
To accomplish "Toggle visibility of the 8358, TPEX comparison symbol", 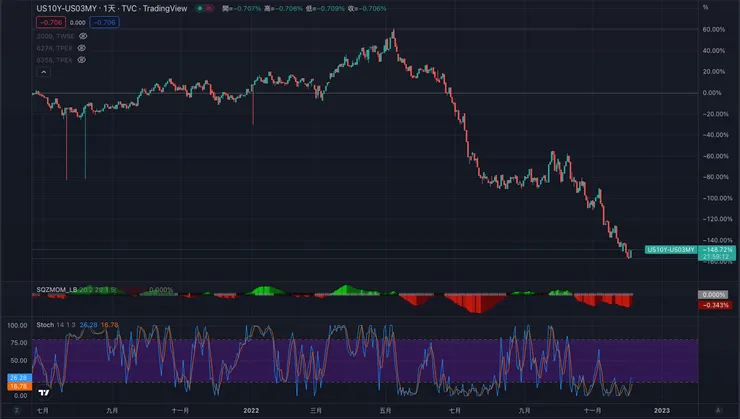I will 82,60.
